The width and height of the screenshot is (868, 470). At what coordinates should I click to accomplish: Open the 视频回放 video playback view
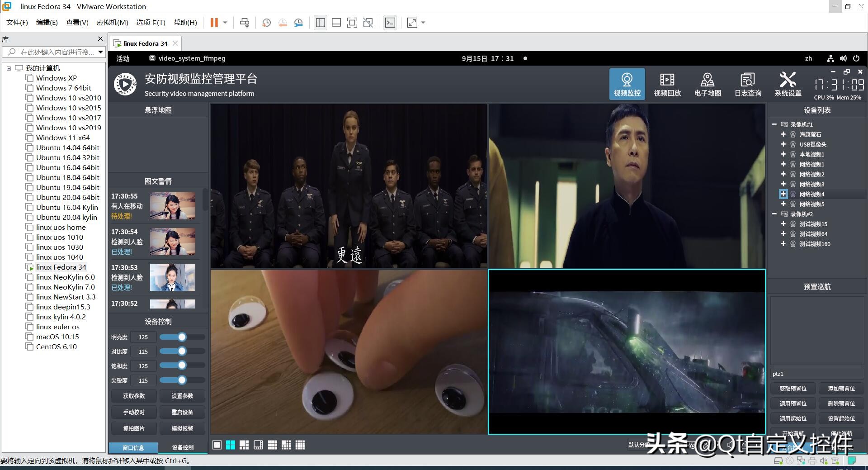[667, 84]
